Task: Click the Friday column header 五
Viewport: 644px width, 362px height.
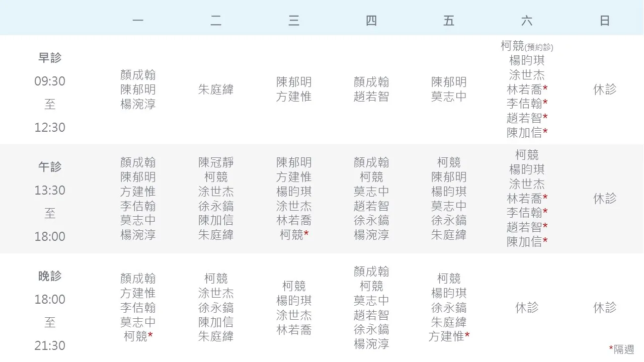Action: (x=449, y=21)
